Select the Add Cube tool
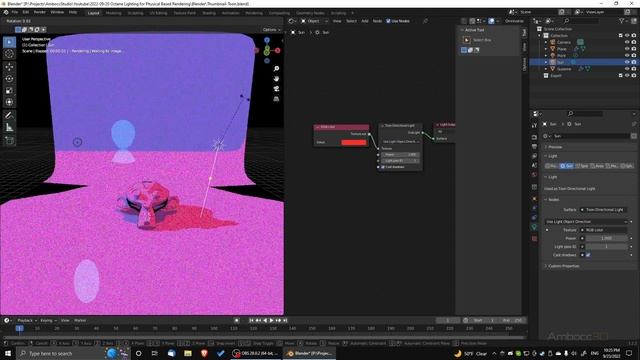 (9, 141)
